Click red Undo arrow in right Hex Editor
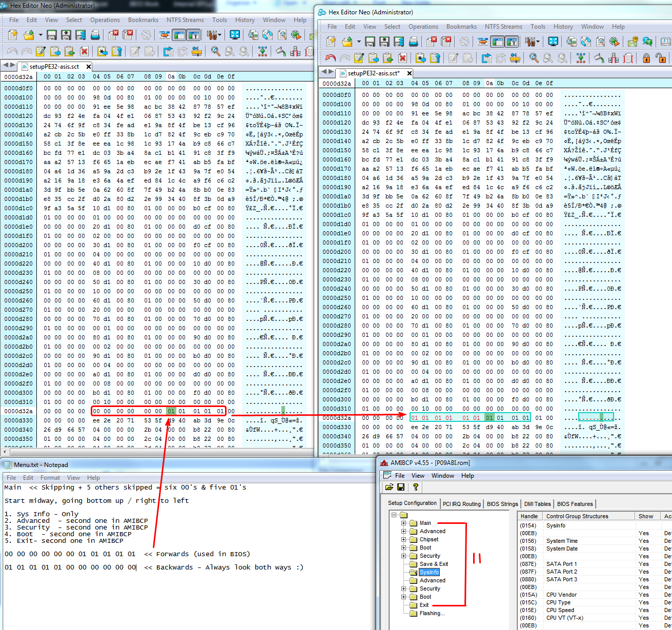The height and width of the screenshot is (630, 672). 330,58
